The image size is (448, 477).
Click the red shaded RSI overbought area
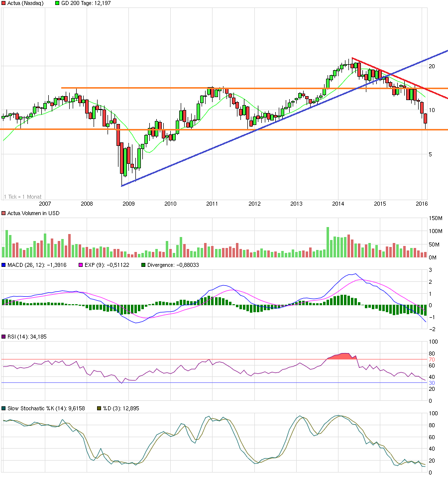(x=341, y=357)
